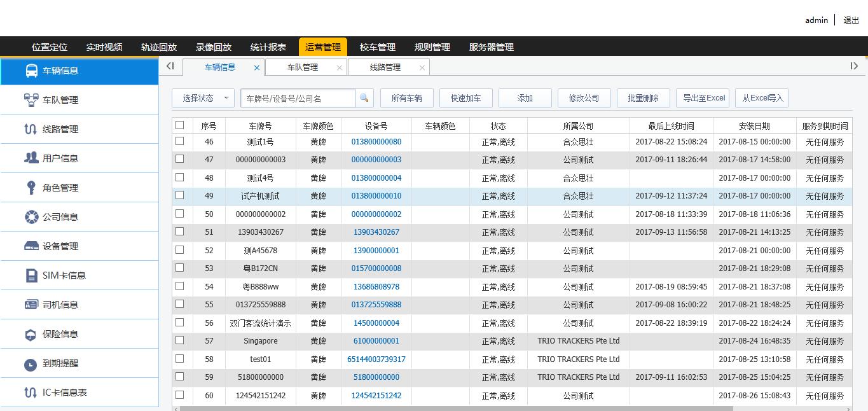
Task: Open 到期提醒 in the sidebar
Action: pyautogui.click(x=79, y=363)
